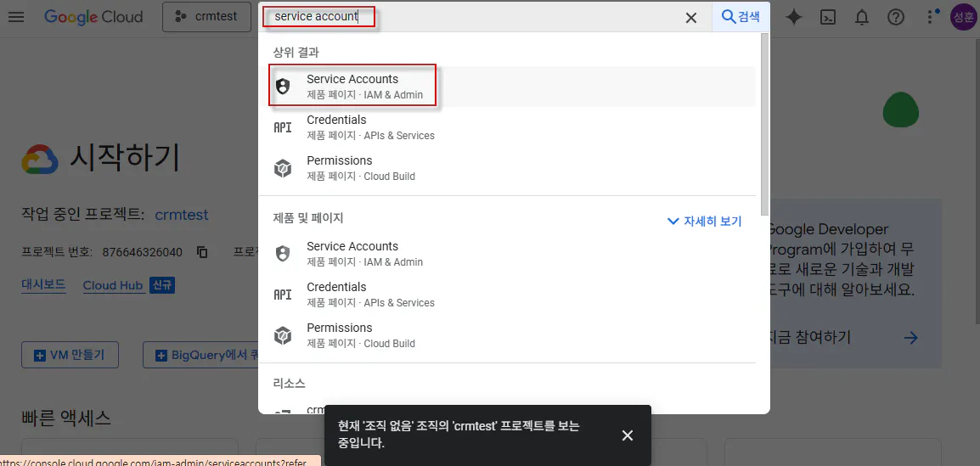This screenshot has height=466, width=980.
Task: Click shield icon in 제품 및 페이지 section
Action: coord(283,254)
